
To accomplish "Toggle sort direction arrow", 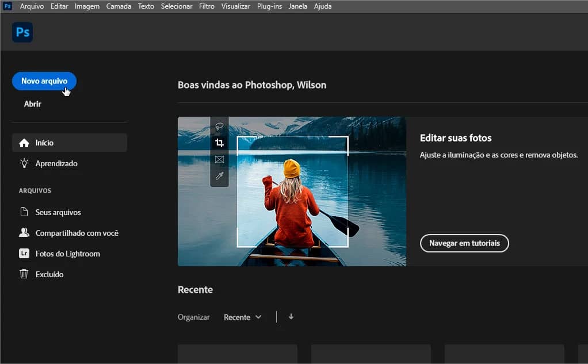I will click(291, 316).
